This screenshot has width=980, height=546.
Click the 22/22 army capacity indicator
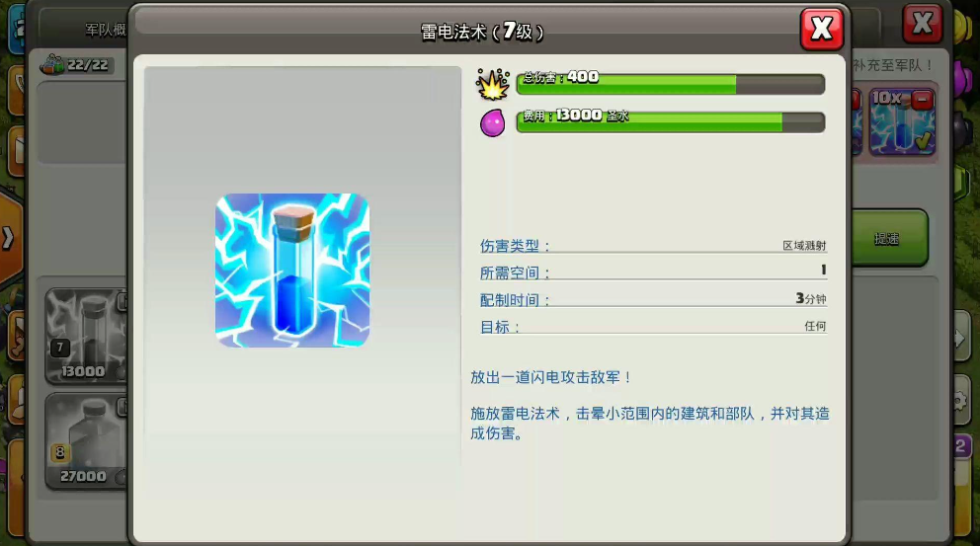pyautogui.click(x=76, y=66)
